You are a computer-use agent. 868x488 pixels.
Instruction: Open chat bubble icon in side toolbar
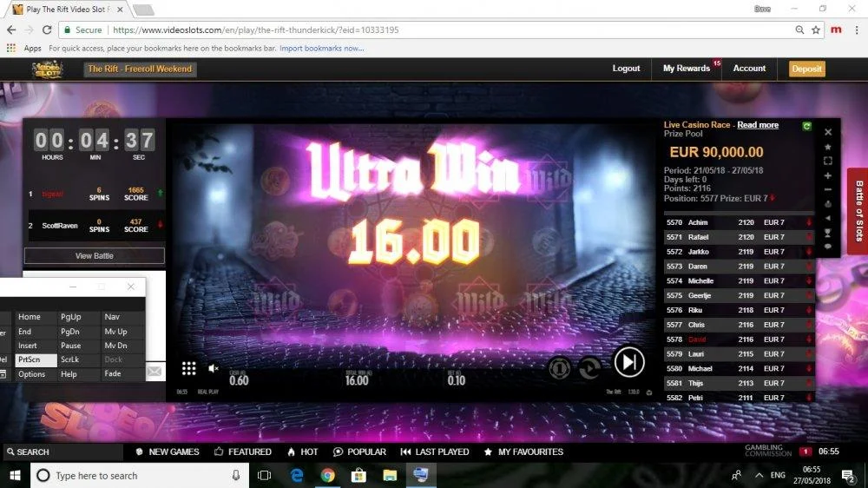pyautogui.click(x=828, y=247)
